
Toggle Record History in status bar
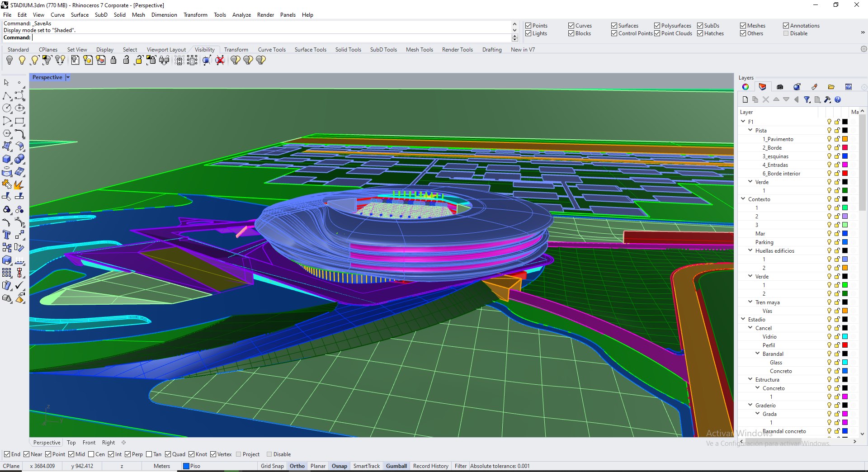[430, 466]
